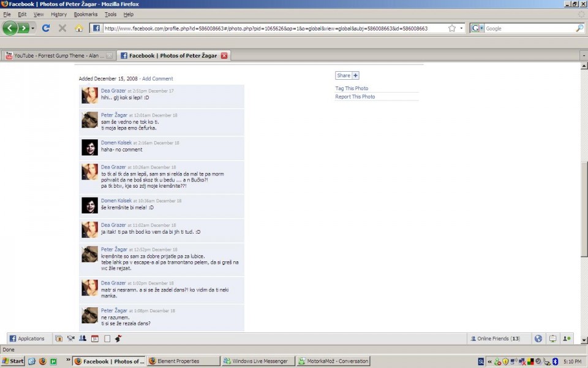The image size is (588, 368).
Task: Open the Share plus dropdown
Action: coord(355,75)
